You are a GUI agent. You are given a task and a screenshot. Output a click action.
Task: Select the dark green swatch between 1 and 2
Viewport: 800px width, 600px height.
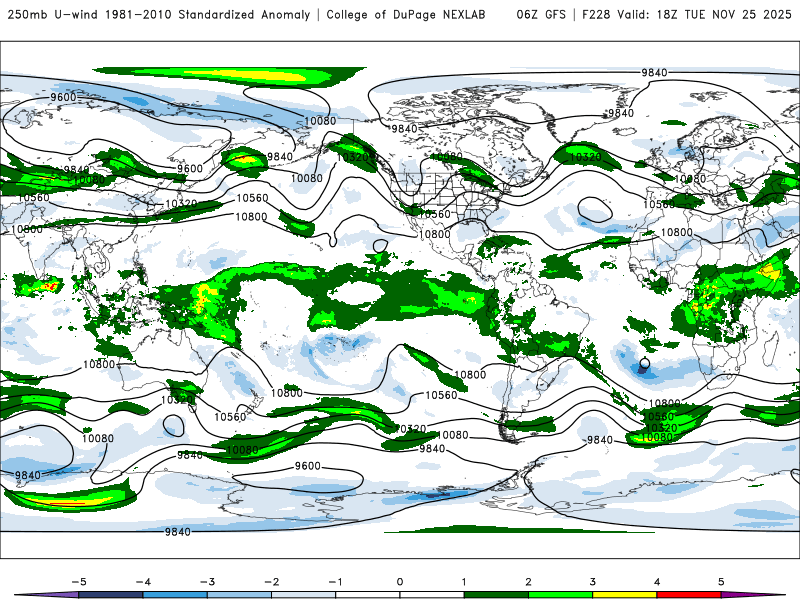(x=496, y=595)
